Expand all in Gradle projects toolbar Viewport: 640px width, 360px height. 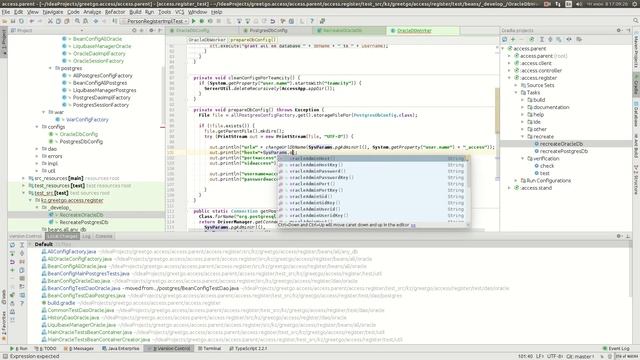(542, 39)
